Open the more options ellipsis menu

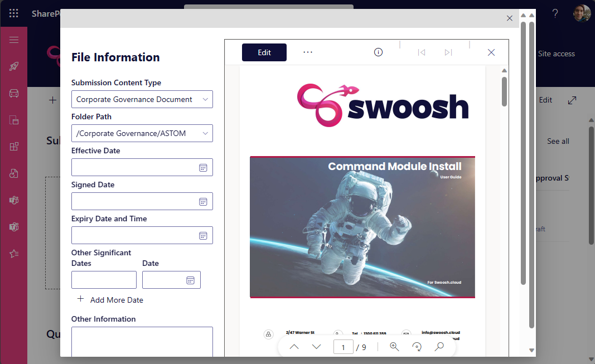[308, 52]
